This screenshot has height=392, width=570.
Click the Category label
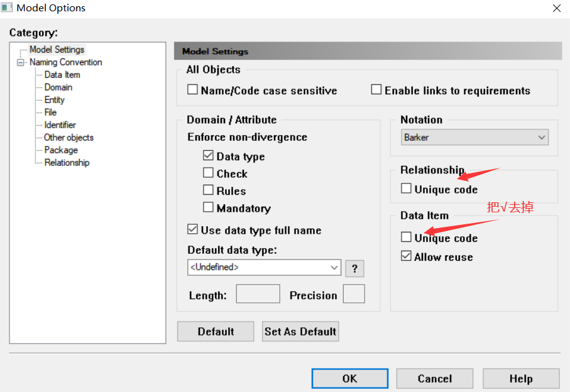tap(33, 33)
